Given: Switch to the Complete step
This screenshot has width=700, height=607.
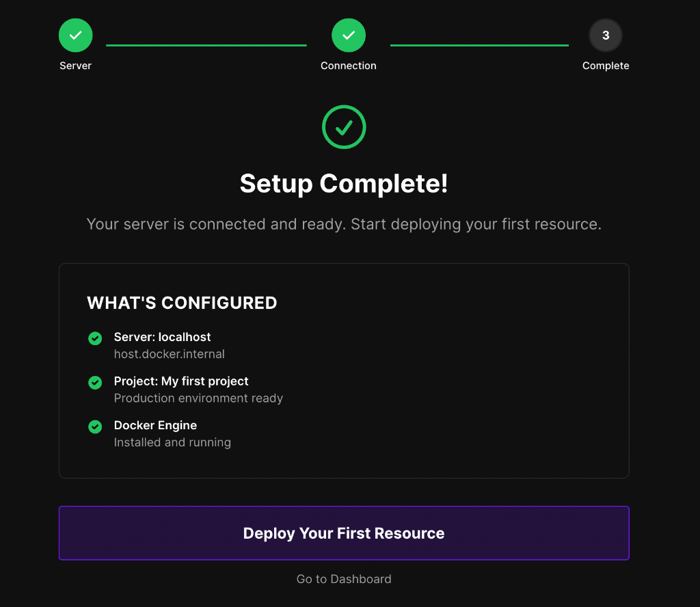Looking at the screenshot, I should pyautogui.click(x=606, y=66).
